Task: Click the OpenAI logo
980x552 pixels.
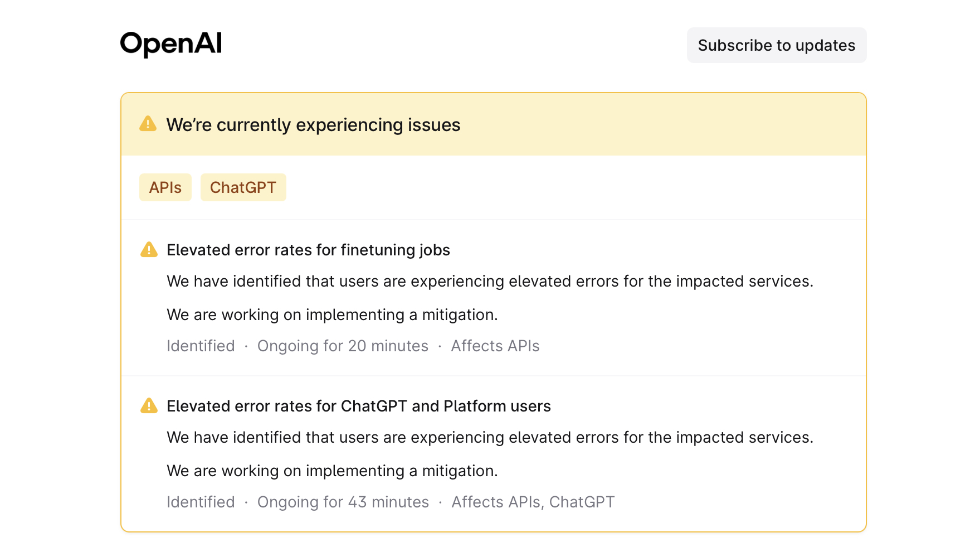Action: 170,43
